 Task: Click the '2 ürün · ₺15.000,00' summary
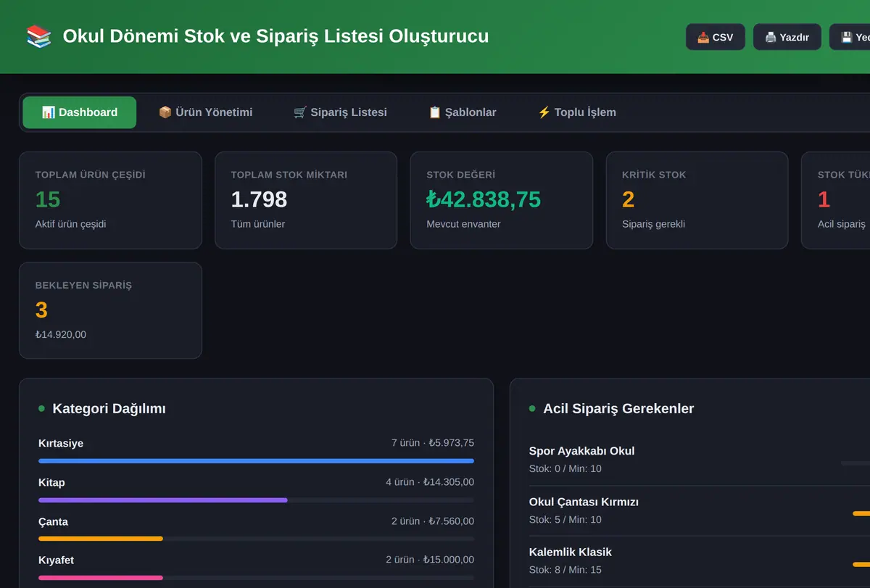[x=430, y=560]
